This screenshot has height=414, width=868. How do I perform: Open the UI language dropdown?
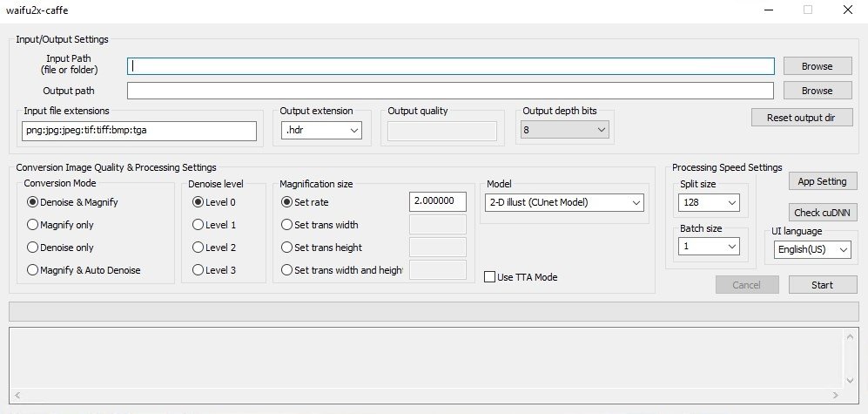pyautogui.click(x=812, y=249)
